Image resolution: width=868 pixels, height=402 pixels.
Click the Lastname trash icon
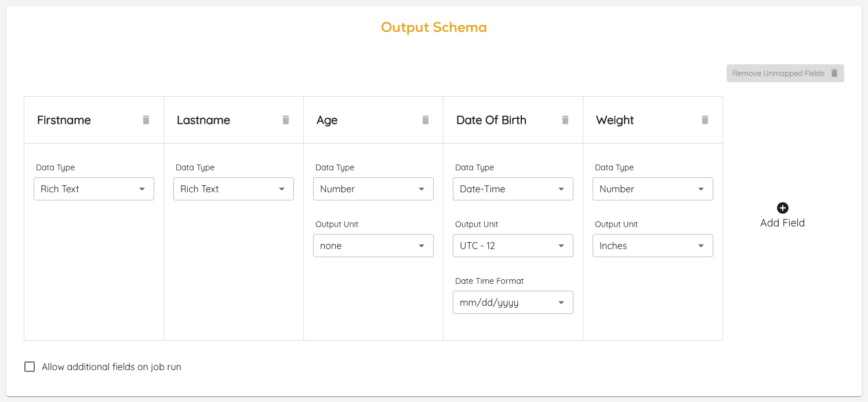point(286,120)
